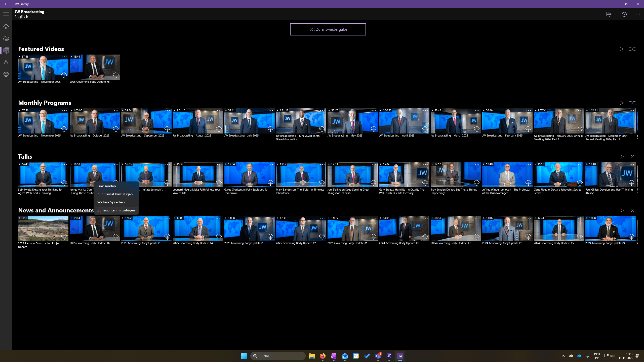The width and height of the screenshot is (644, 362).
Task: Go to the Home section in sidebar
Action: [x=6, y=26]
